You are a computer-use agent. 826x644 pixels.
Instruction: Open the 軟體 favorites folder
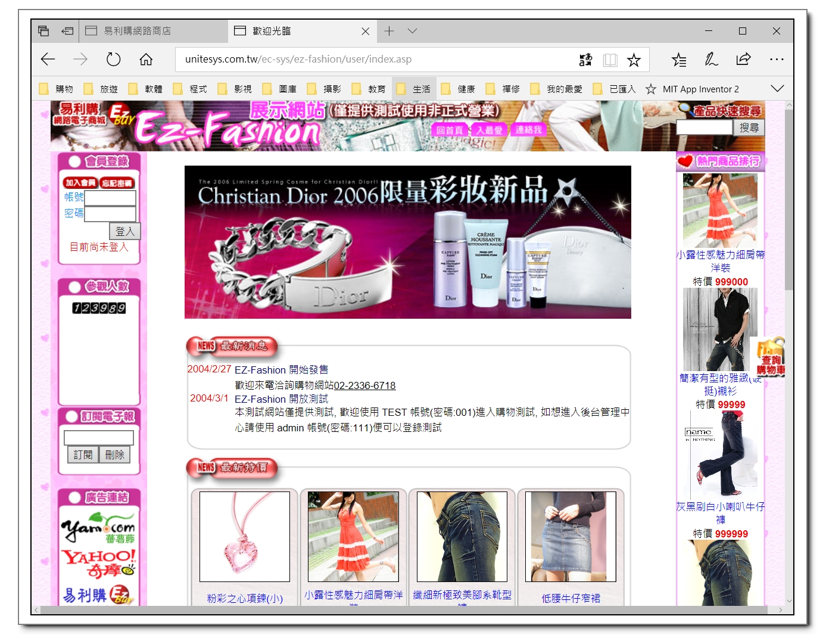145,89
